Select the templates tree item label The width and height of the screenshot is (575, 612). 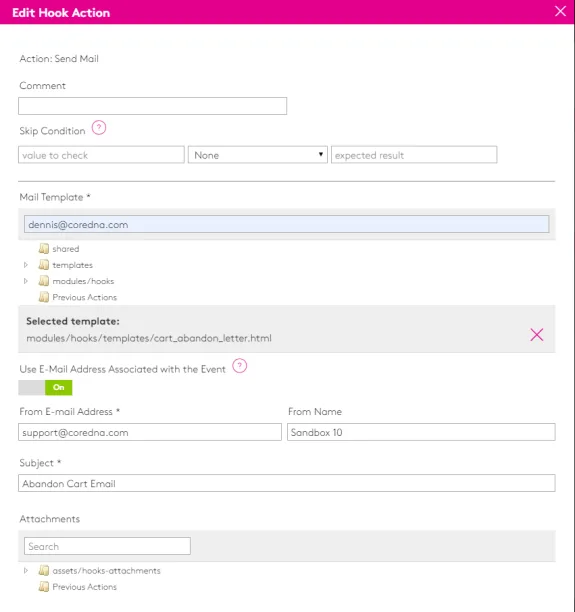(x=73, y=265)
